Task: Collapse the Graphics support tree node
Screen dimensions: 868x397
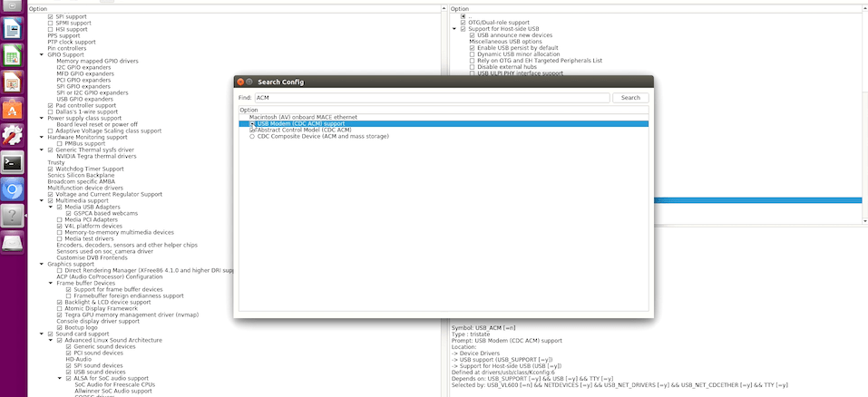Action: [x=42, y=265]
